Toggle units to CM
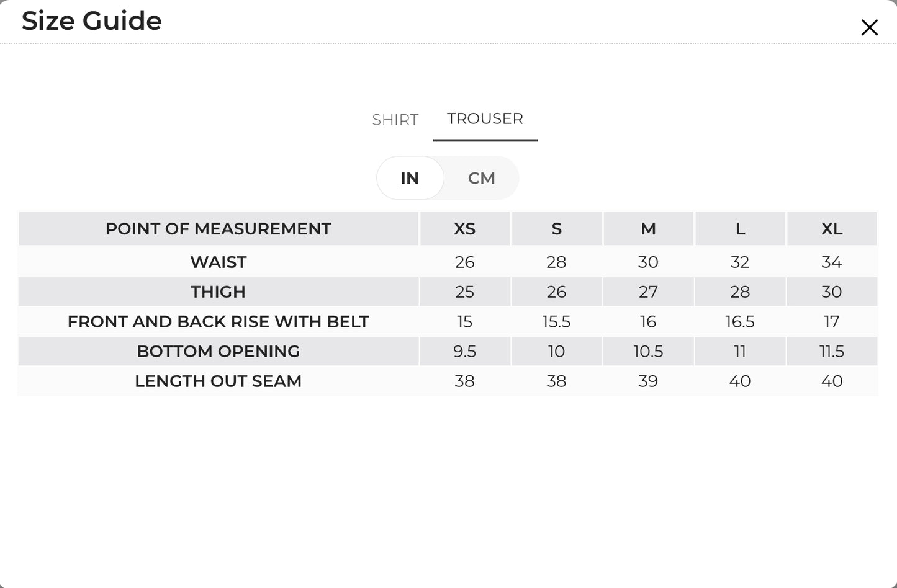 point(481,178)
